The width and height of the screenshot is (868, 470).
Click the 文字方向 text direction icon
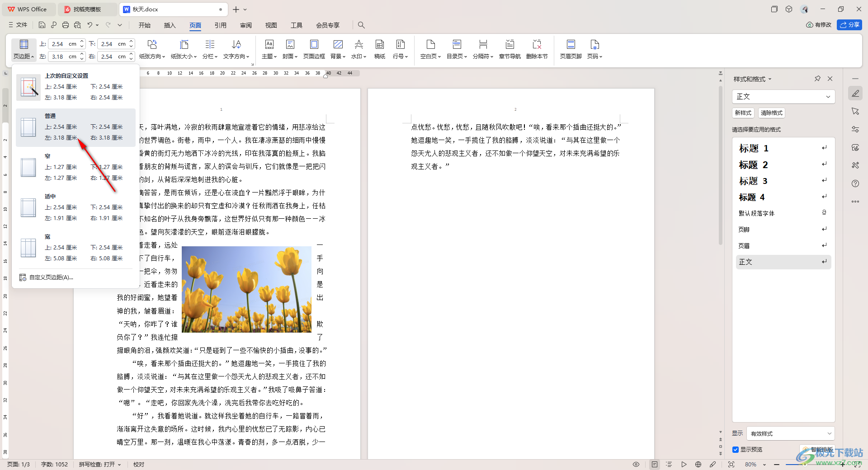pyautogui.click(x=236, y=44)
